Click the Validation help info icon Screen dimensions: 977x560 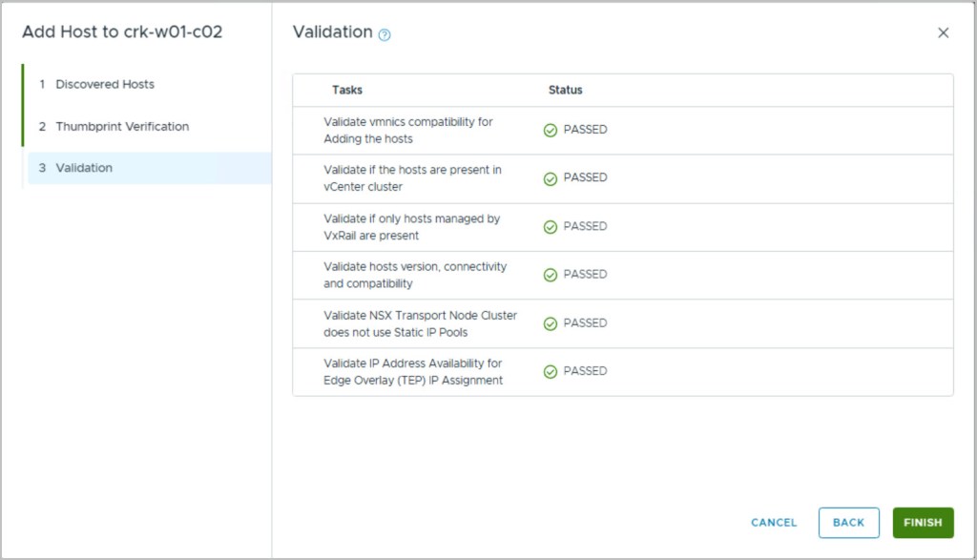(x=385, y=34)
